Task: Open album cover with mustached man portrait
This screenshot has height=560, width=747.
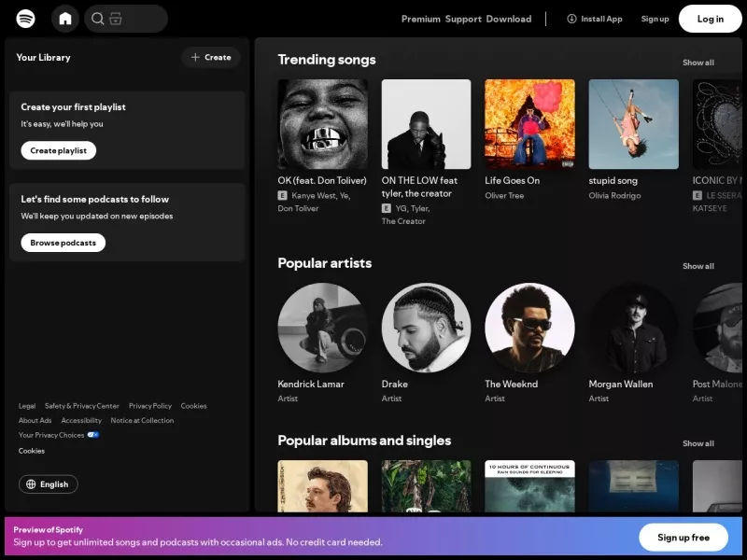Action: (x=322, y=486)
